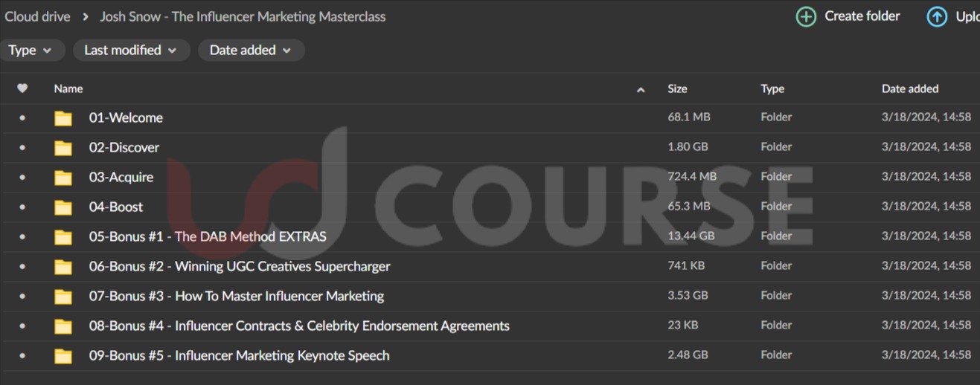Sort by the Name column header
The image size is (980, 385).
point(68,88)
